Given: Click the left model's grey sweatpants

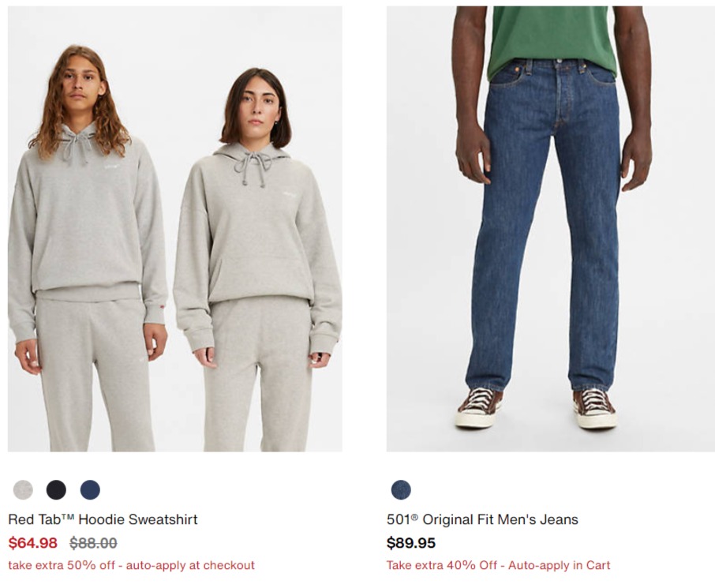Looking at the screenshot, I should 96,372.
